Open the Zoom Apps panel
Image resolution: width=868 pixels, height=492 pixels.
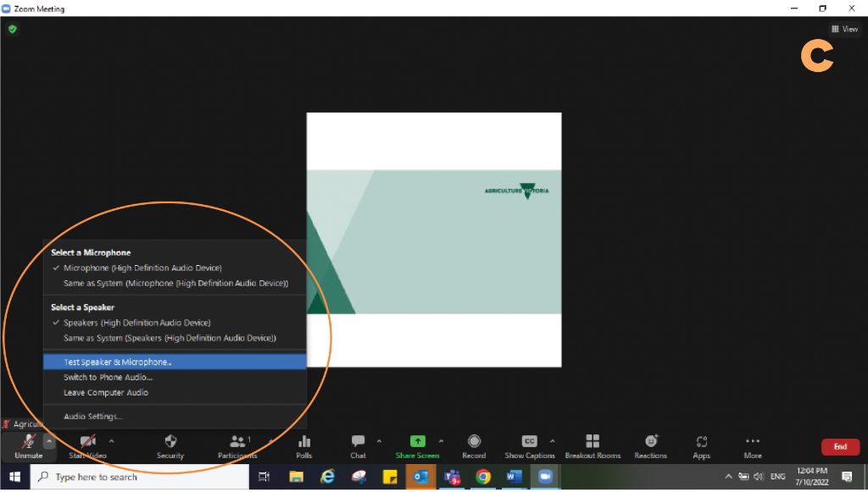tap(701, 446)
